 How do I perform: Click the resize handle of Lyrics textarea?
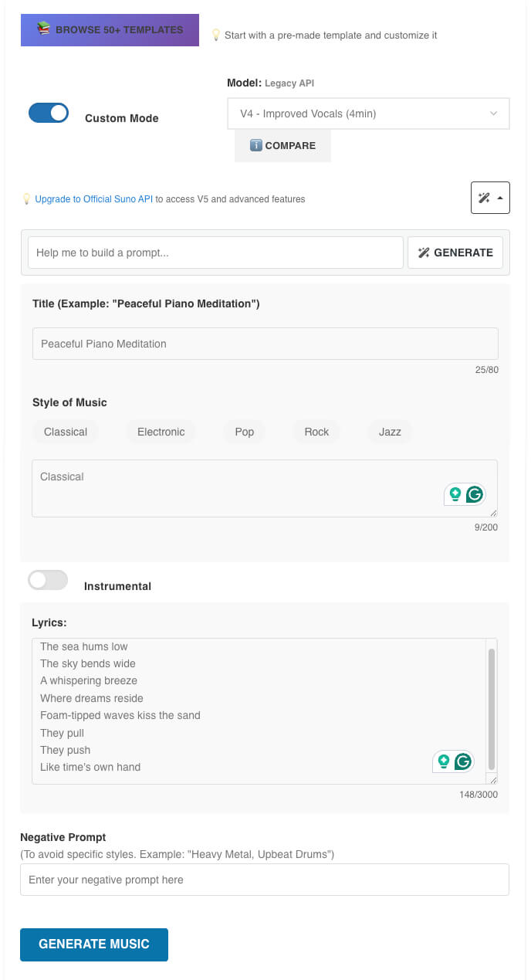493,780
